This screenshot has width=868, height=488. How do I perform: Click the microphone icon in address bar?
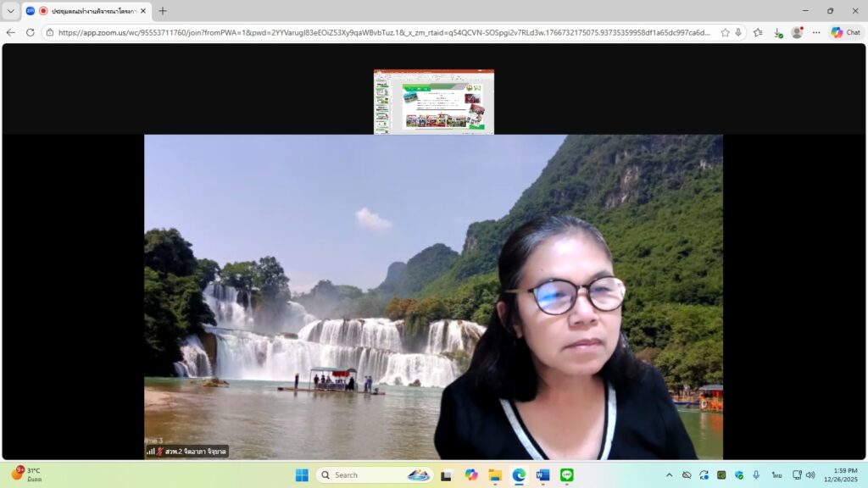pos(738,32)
